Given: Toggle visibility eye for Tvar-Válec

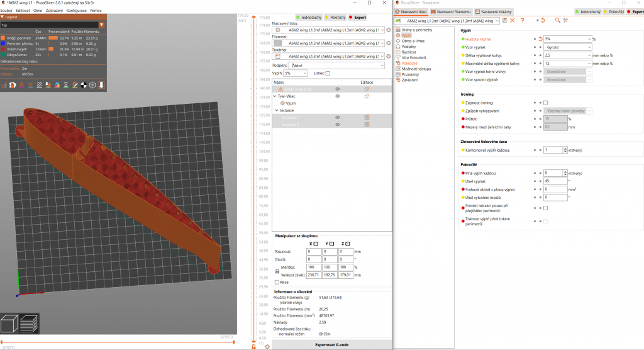Looking at the screenshot, I should (337, 96).
